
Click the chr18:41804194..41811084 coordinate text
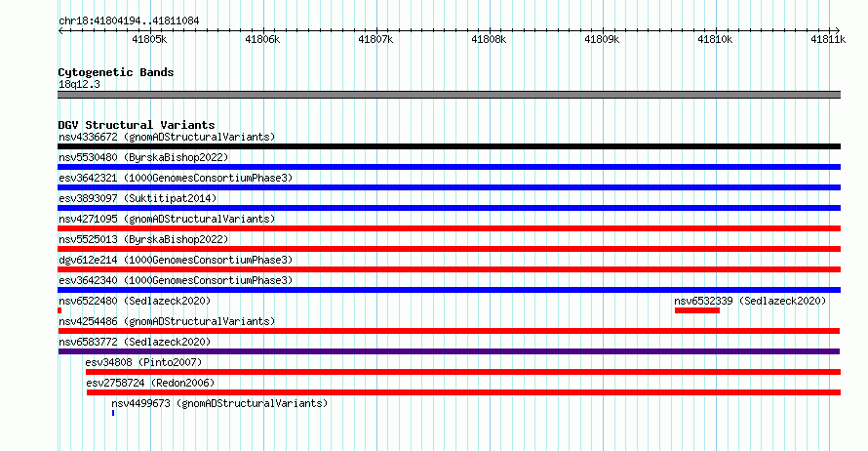(129, 21)
